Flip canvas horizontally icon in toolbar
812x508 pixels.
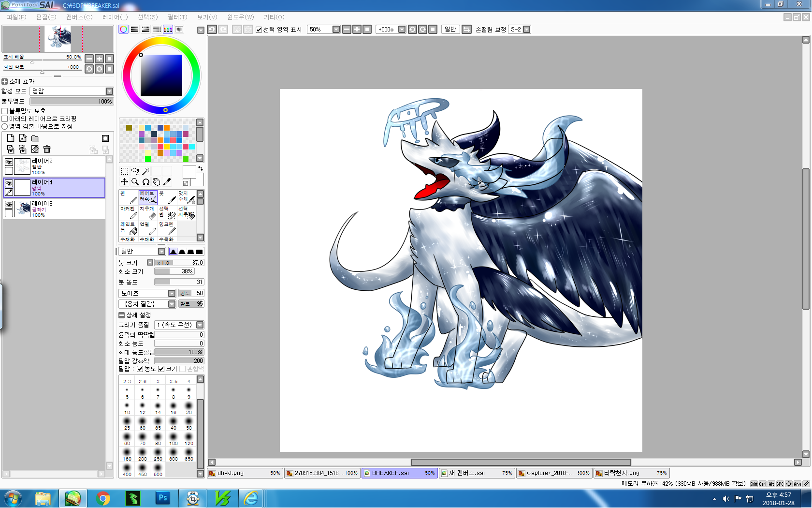[x=467, y=30]
